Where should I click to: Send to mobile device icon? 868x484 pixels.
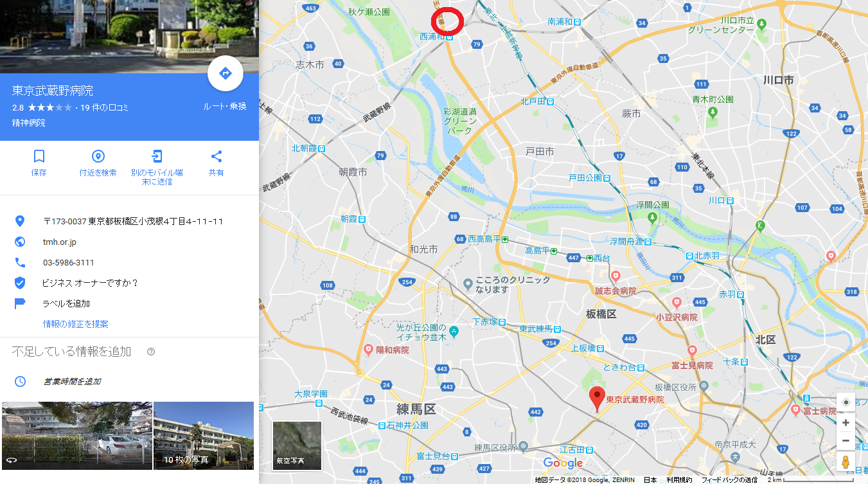pos(157,156)
